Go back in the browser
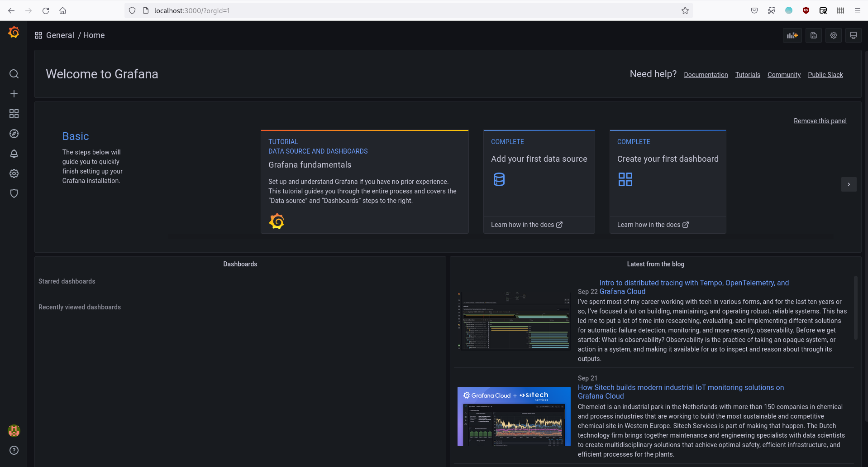 pyautogui.click(x=11, y=10)
